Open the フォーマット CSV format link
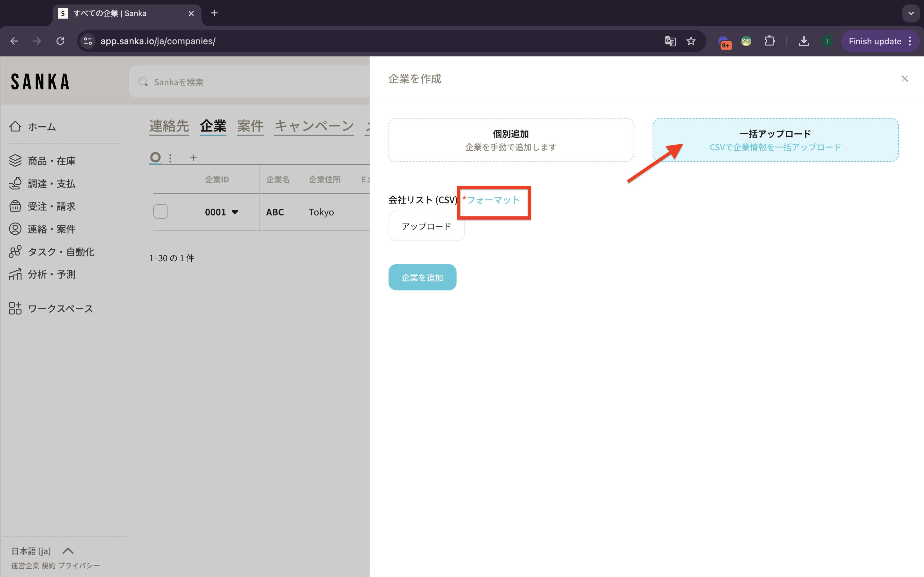 [x=493, y=200]
